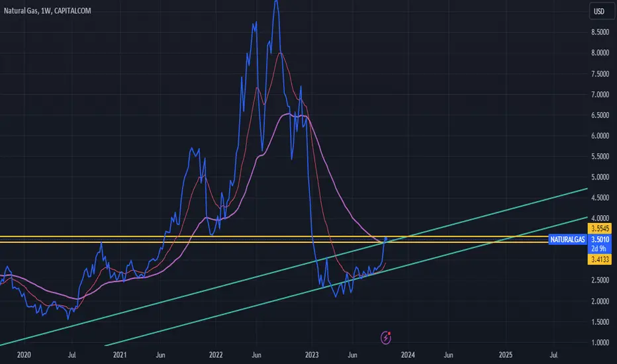Click the 2024 time axis label

[x=408, y=355]
